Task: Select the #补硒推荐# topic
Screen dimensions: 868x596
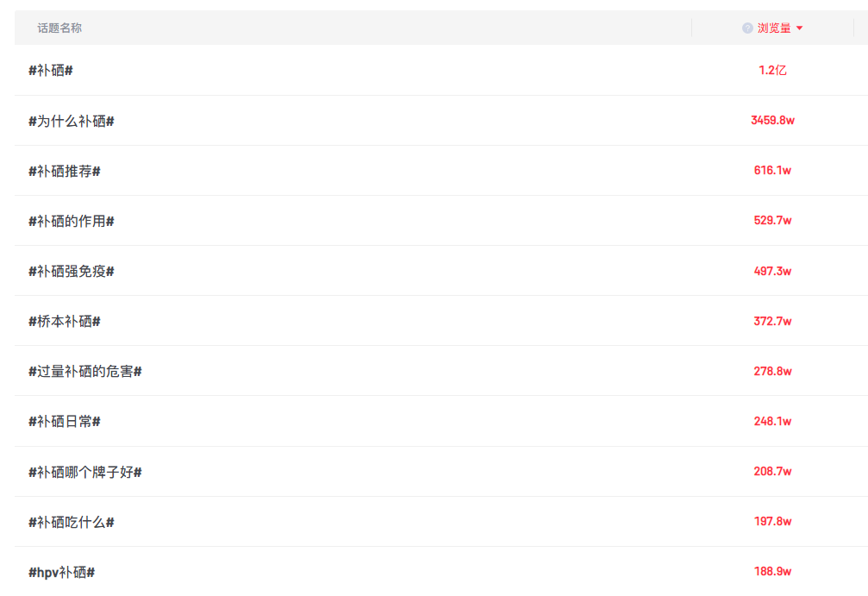Action: click(65, 171)
